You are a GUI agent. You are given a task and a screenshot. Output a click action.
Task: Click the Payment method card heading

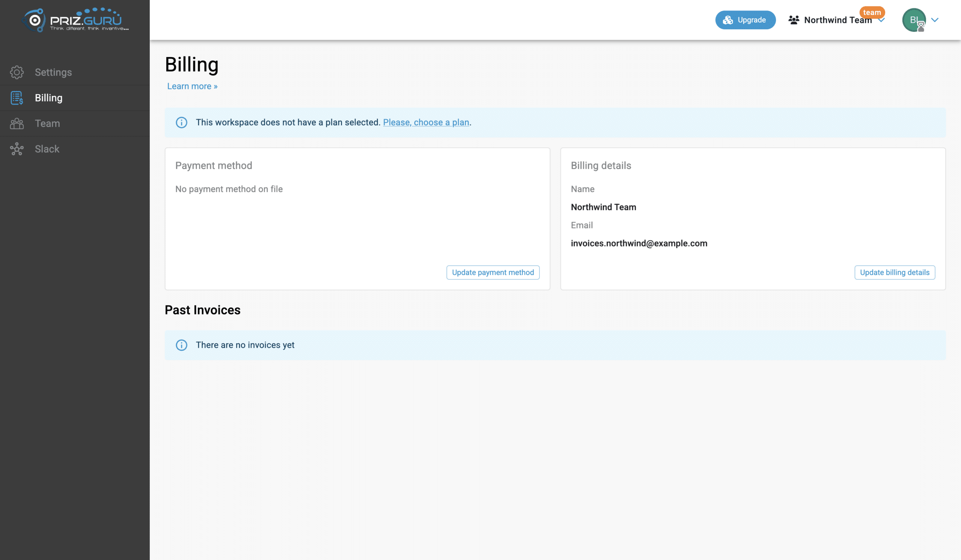click(x=214, y=165)
